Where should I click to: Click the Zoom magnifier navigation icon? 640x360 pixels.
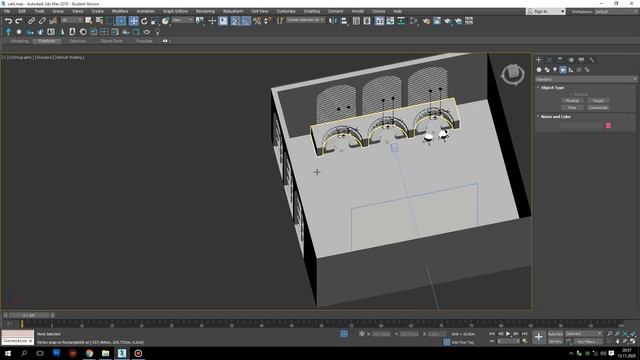coord(610,334)
